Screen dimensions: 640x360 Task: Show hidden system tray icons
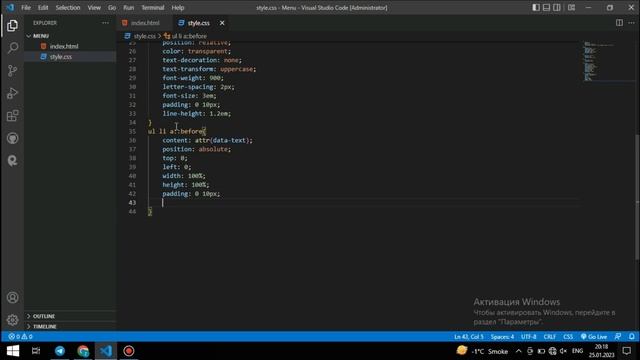(x=518, y=351)
